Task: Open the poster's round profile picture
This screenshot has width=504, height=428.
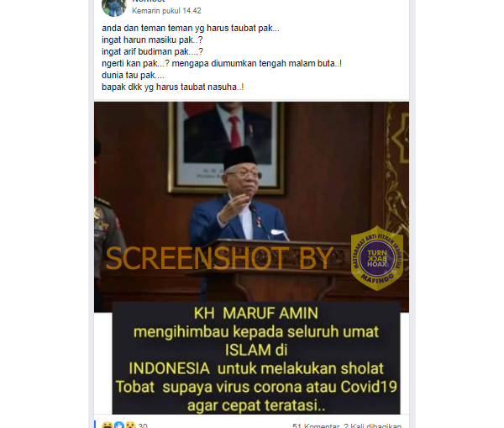Action: point(113,7)
